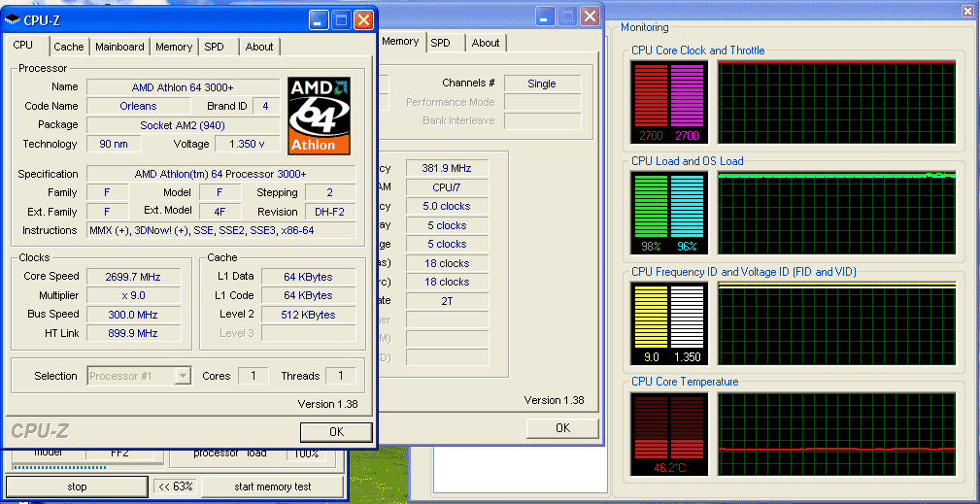The width and height of the screenshot is (980, 504).
Task: Click the CPU core temperature 46.2°C gauge
Action: tap(669, 435)
